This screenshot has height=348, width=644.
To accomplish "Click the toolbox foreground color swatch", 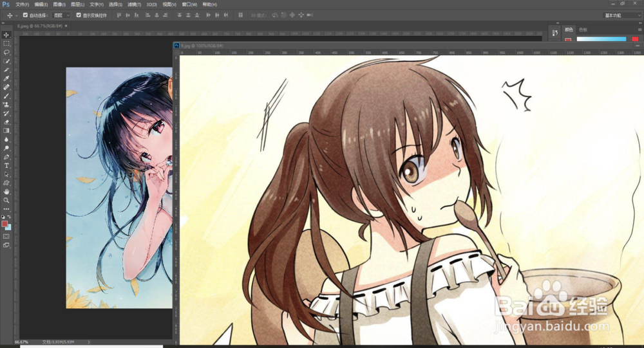I will (x=4, y=224).
